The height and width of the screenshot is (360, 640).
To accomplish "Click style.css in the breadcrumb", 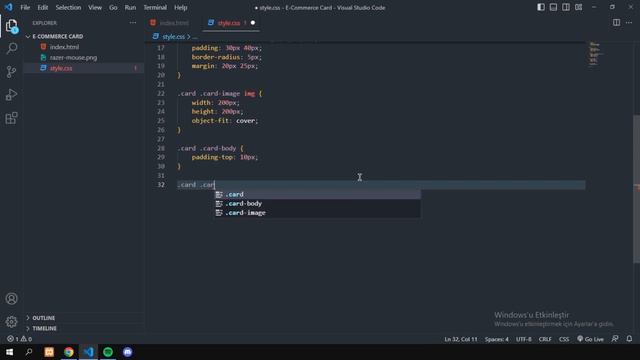I will [173, 37].
